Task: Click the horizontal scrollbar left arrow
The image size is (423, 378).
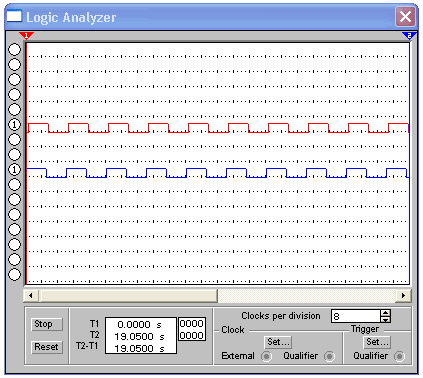Action: [31, 296]
